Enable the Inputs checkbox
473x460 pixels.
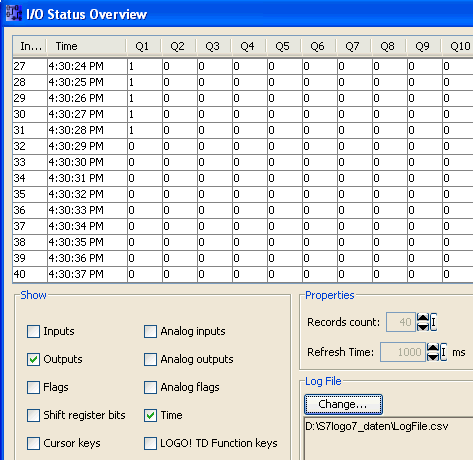tap(33, 331)
